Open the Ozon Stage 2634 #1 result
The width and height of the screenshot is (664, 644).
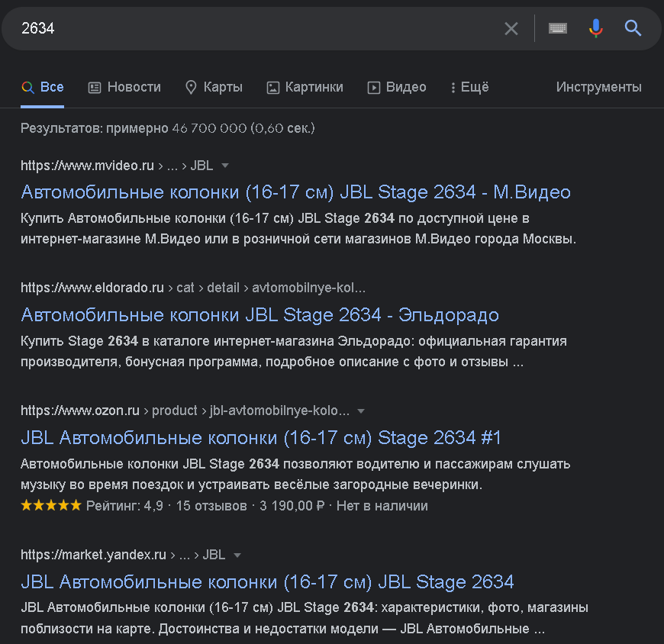coord(261,438)
